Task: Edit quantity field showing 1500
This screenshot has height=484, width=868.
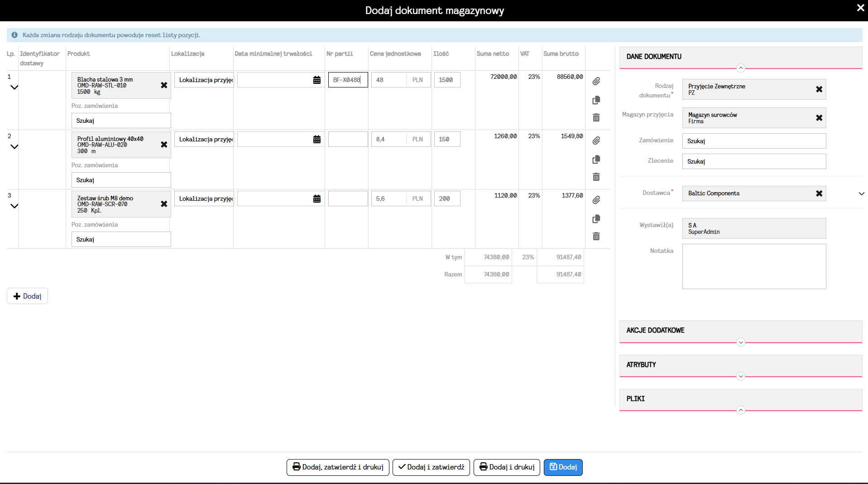Action: 447,80
